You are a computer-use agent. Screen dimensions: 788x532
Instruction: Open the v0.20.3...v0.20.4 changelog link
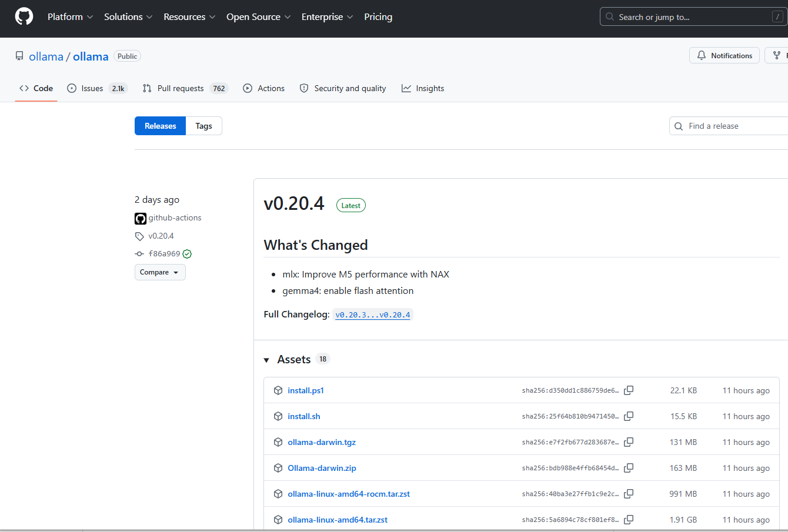[x=373, y=315]
